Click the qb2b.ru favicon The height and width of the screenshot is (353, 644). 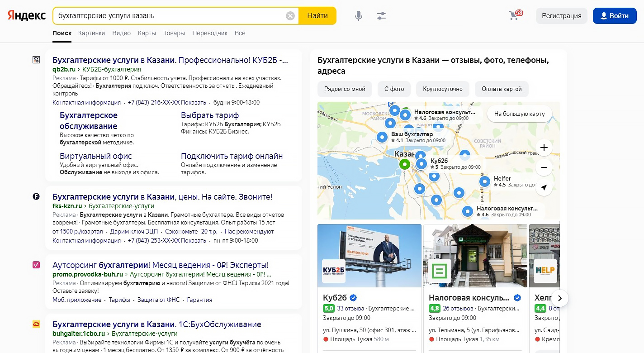click(x=36, y=60)
